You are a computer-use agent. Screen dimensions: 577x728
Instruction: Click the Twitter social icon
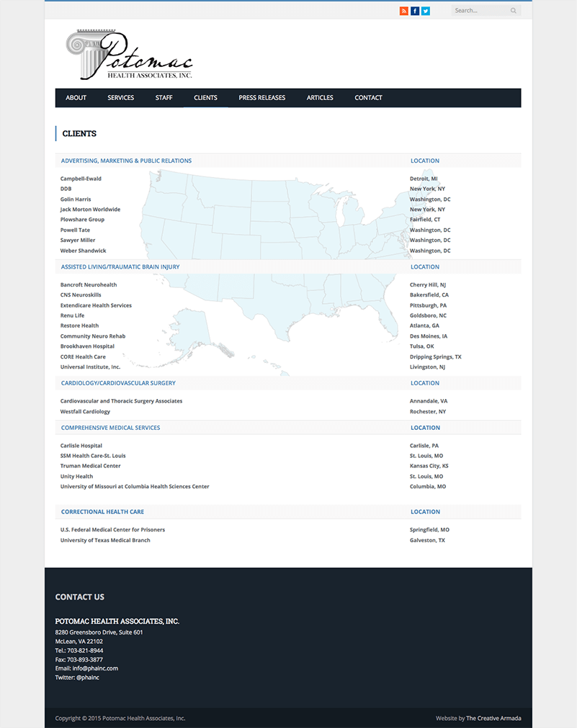pos(425,10)
